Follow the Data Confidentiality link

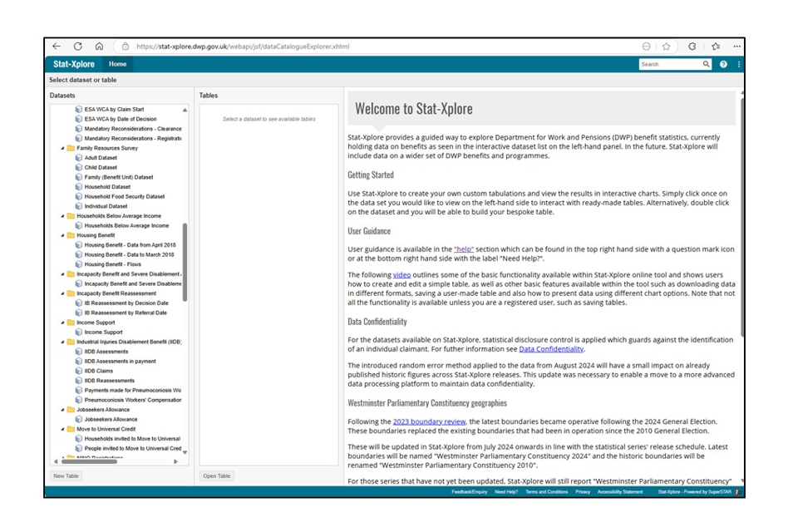click(551, 349)
